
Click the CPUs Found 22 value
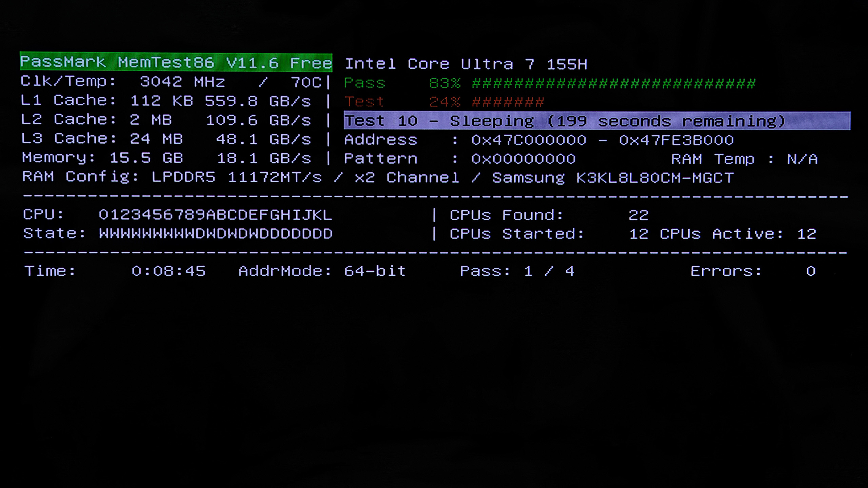[638, 215]
